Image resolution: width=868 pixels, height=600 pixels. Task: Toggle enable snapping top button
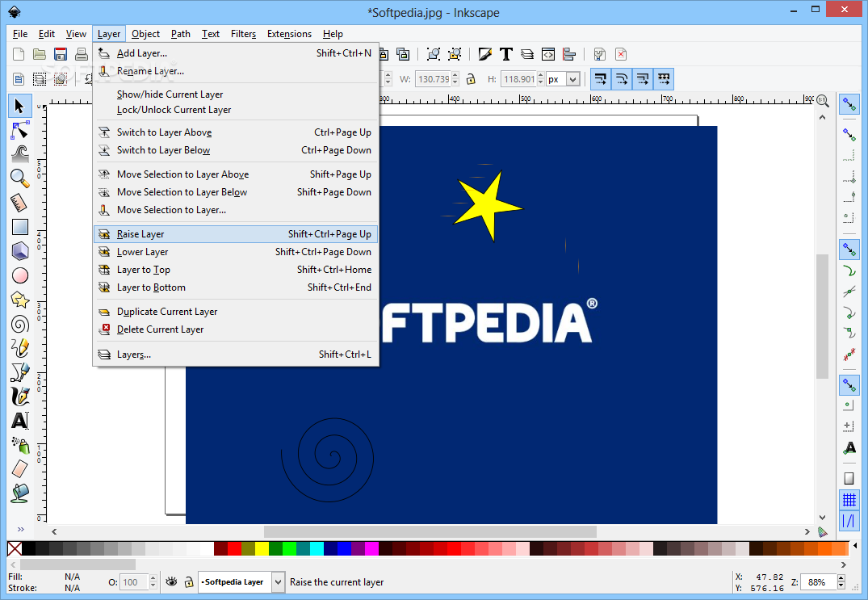pos(849,104)
